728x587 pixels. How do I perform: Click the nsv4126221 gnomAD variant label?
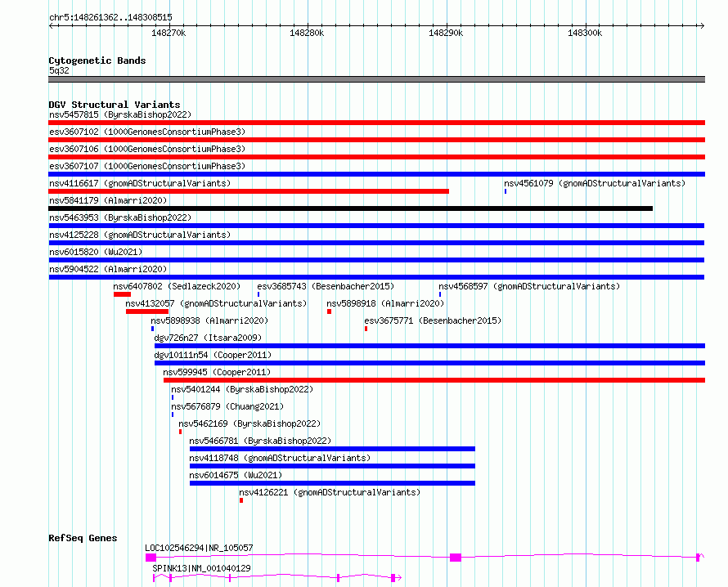click(x=330, y=492)
